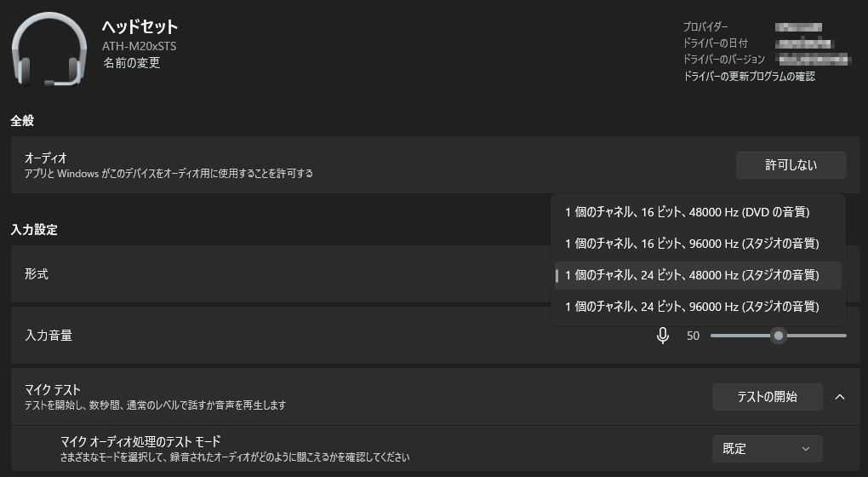Click the headset device icon
This screenshot has width=868, height=477.
coord(49,50)
